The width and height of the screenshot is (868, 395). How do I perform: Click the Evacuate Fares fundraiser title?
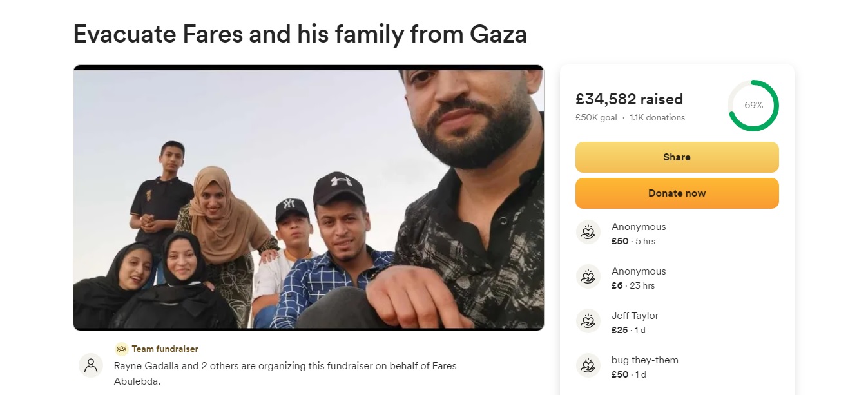tap(300, 34)
